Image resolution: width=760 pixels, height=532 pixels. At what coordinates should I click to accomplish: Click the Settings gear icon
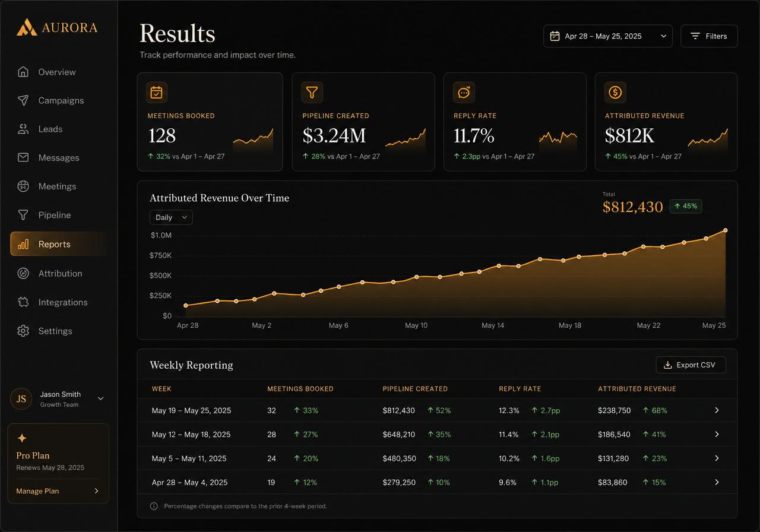pyautogui.click(x=23, y=331)
